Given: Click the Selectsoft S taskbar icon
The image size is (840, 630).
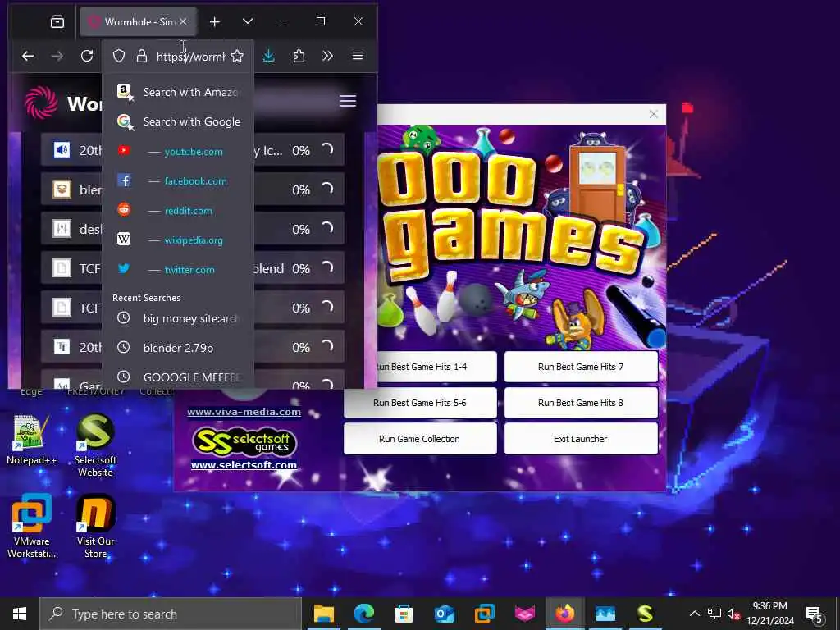Looking at the screenshot, I should pos(645,614).
